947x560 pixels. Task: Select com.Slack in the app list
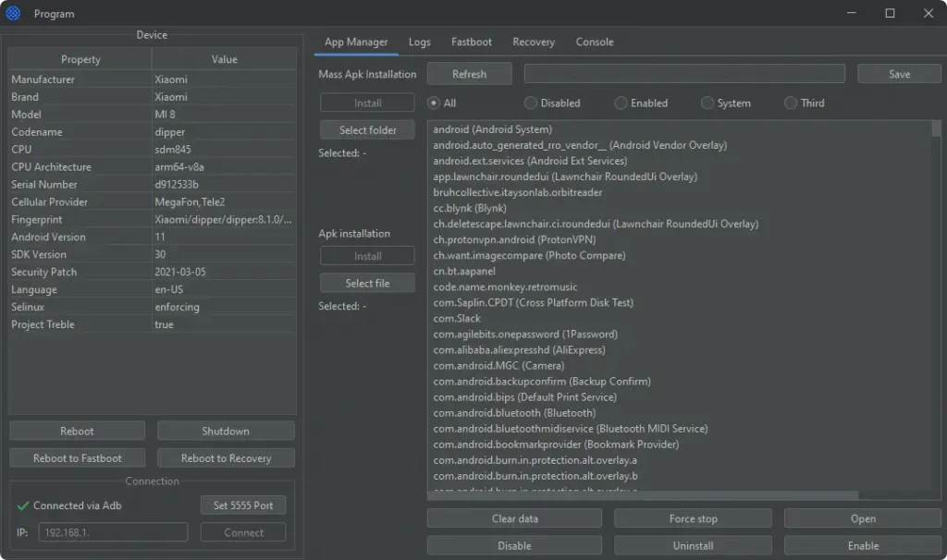457,318
